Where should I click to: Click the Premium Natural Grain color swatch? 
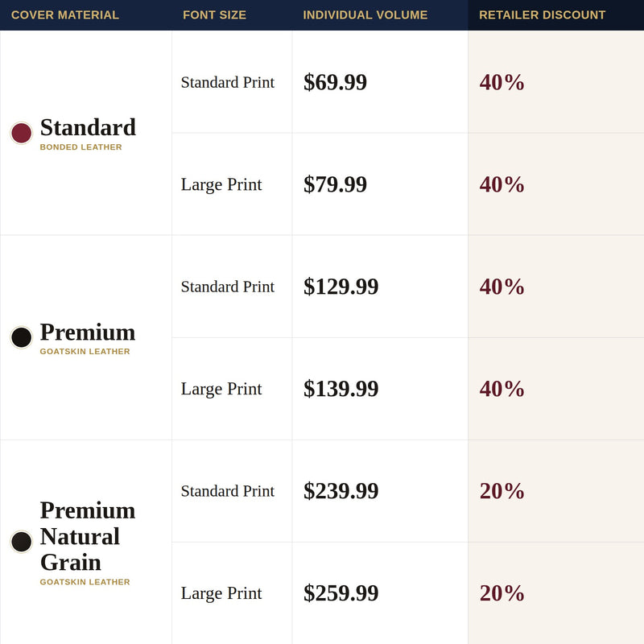[22, 542]
